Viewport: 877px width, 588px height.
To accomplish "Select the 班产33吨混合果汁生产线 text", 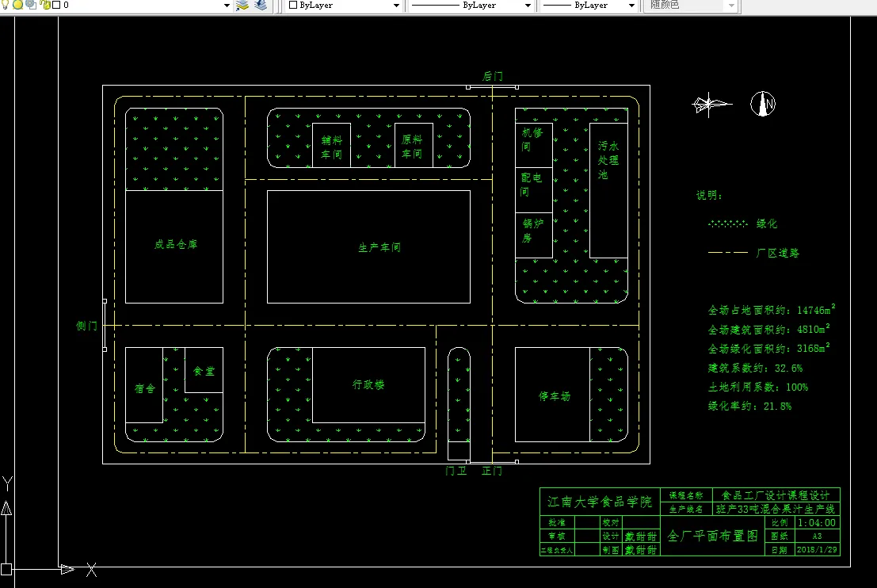I will tap(776, 509).
